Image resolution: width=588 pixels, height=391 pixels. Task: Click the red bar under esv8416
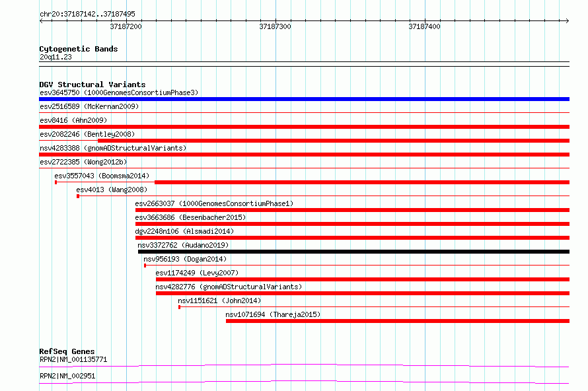pos(304,127)
